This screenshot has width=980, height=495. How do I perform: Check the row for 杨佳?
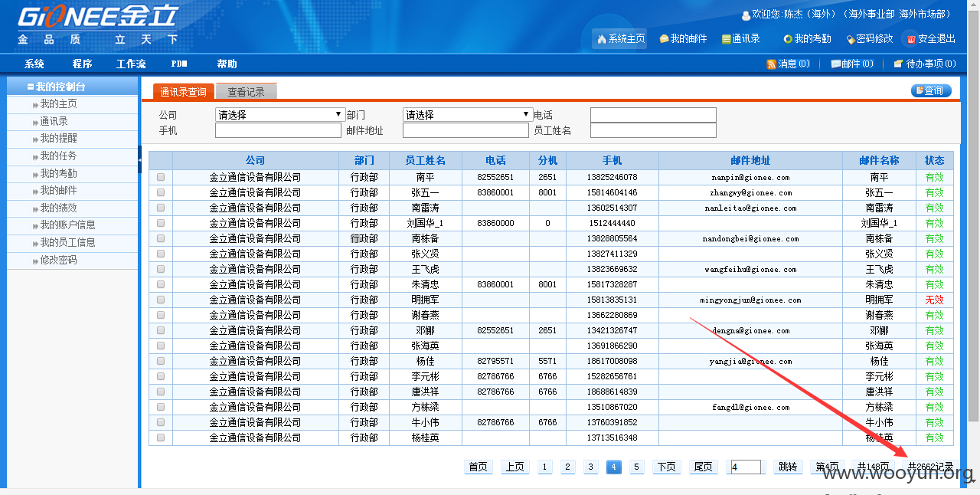click(x=161, y=361)
